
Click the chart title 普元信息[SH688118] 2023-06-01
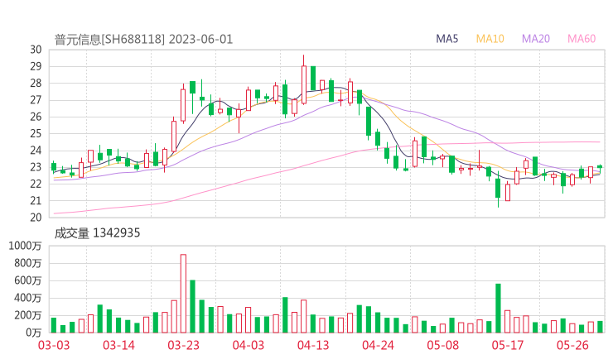click(x=143, y=40)
